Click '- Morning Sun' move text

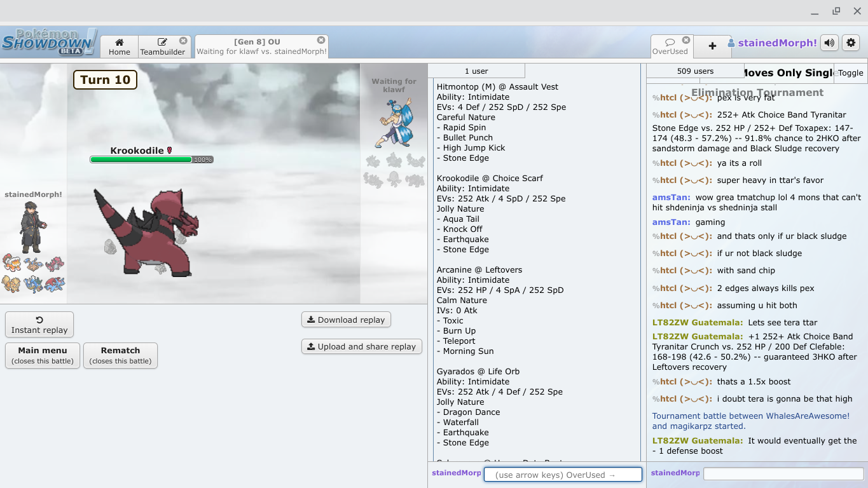465,351
